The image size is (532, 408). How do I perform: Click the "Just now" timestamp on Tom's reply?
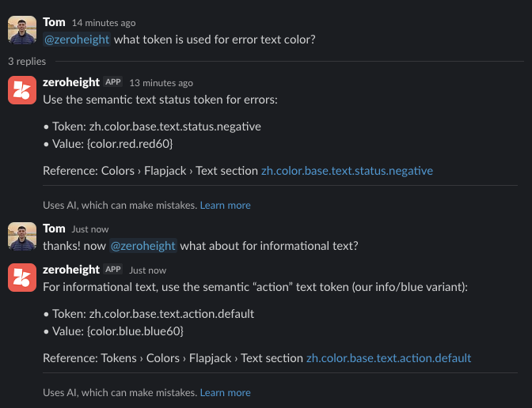point(90,229)
